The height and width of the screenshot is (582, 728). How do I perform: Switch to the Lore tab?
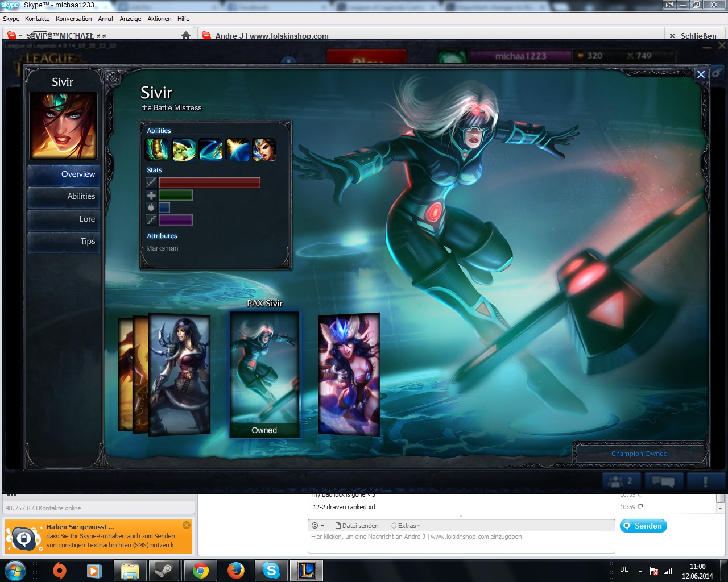tap(64, 219)
